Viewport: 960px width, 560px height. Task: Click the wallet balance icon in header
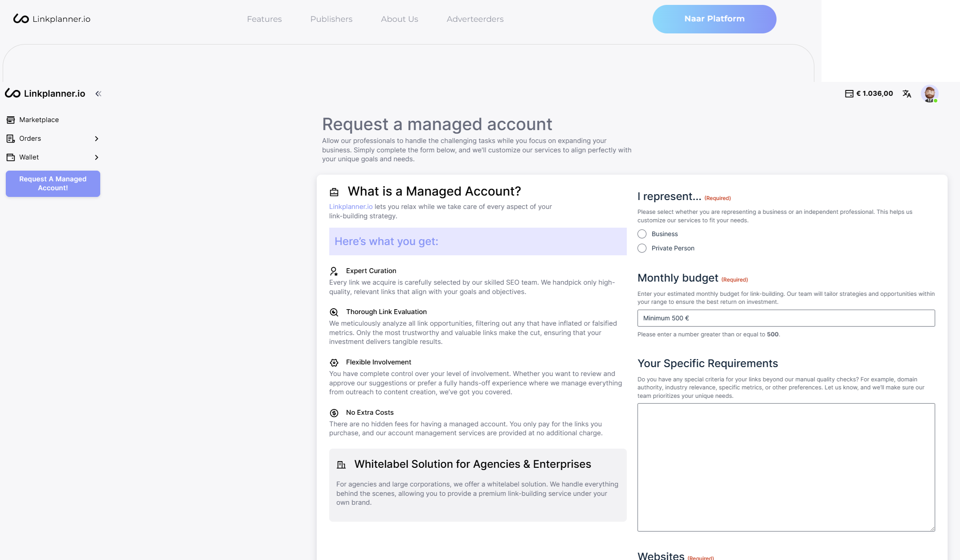849,94
